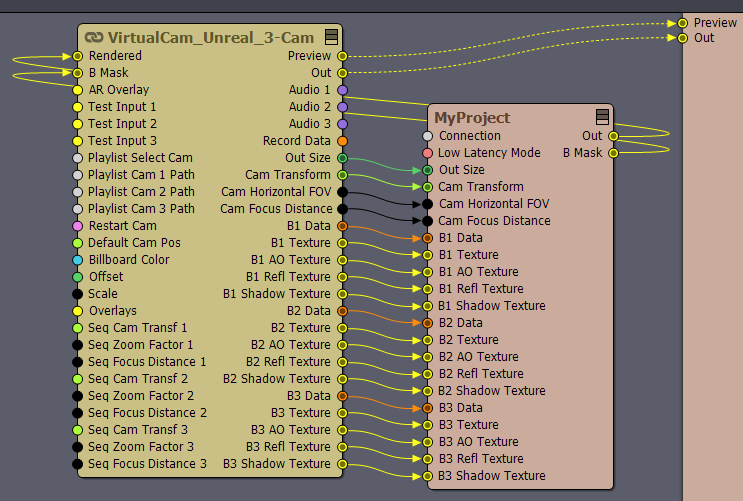Click the MyProject 'Cam Horizontal FOV' label
This screenshot has height=501, width=743.
[494, 204]
